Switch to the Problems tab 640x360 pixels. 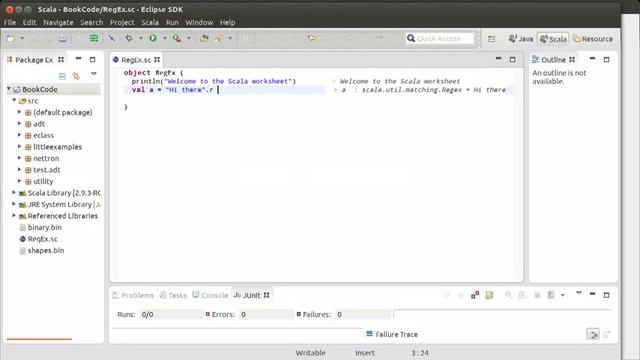pyautogui.click(x=133, y=295)
